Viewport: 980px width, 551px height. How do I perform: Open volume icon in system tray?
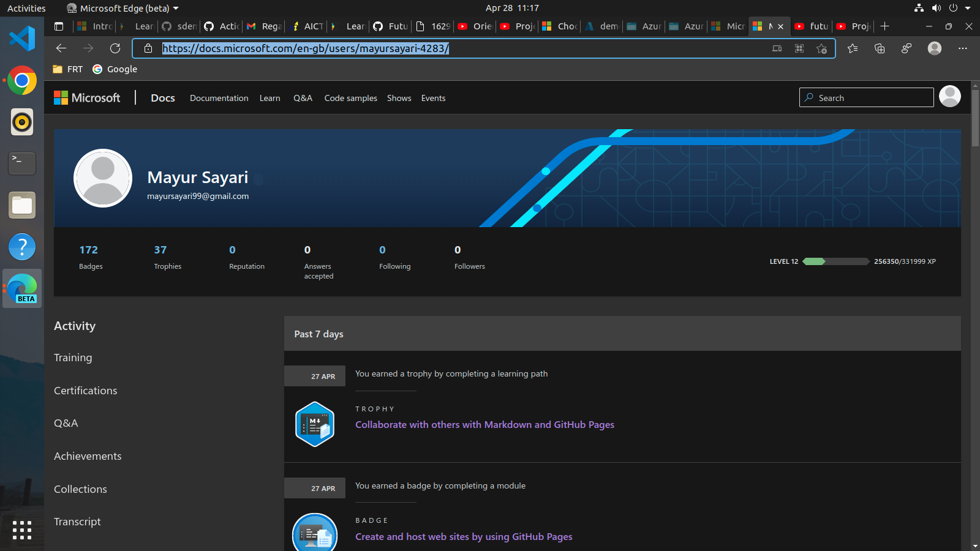(936, 8)
